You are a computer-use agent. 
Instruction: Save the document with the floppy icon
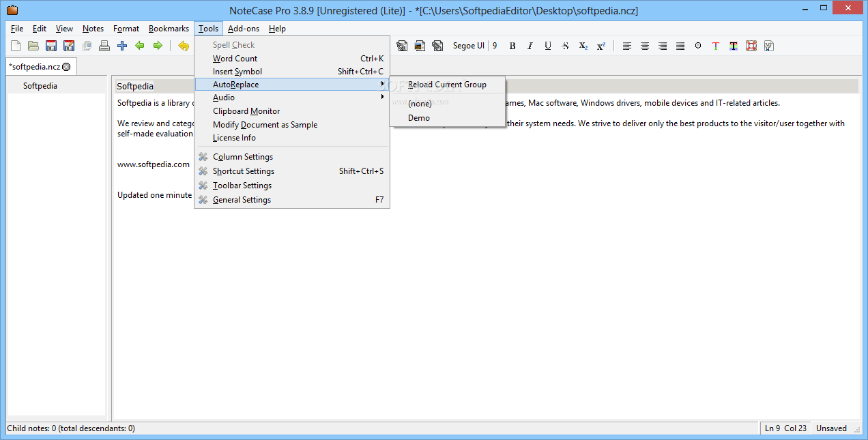click(x=51, y=46)
